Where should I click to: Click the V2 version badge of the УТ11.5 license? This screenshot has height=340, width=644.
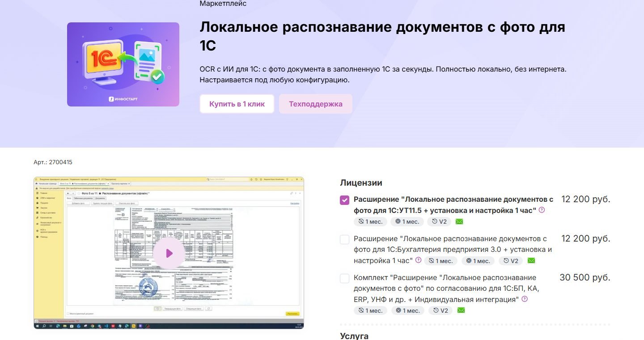point(439,221)
